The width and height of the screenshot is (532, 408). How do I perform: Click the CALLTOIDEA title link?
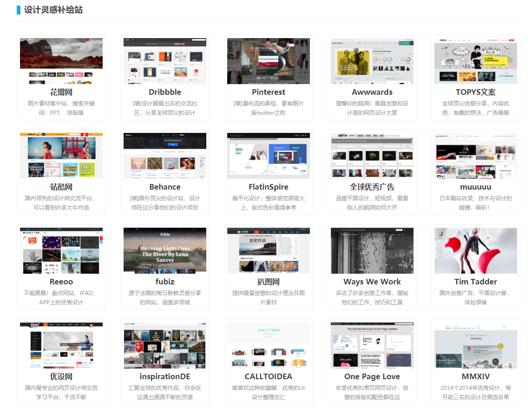pyautogui.click(x=269, y=376)
